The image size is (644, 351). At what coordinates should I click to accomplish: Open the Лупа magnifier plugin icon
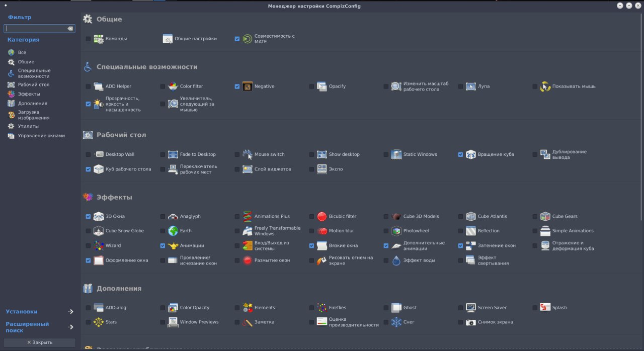point(470,86)
